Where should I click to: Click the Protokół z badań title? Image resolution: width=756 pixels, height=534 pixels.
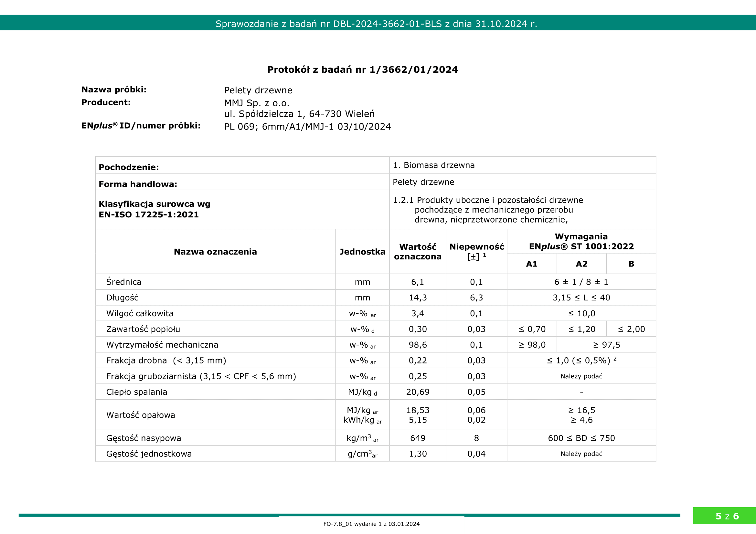point(362,69)
